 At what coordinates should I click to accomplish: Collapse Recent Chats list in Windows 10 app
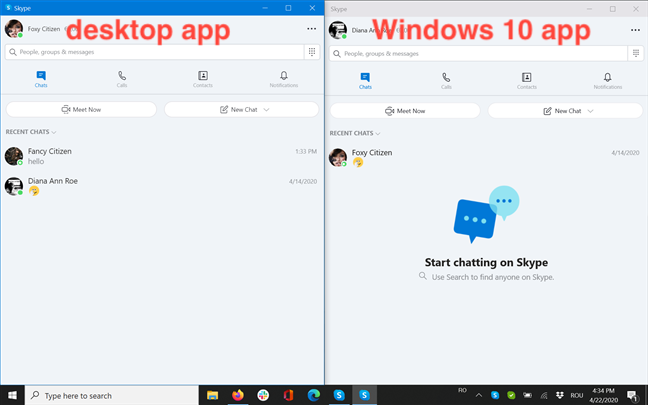(355, 133)
